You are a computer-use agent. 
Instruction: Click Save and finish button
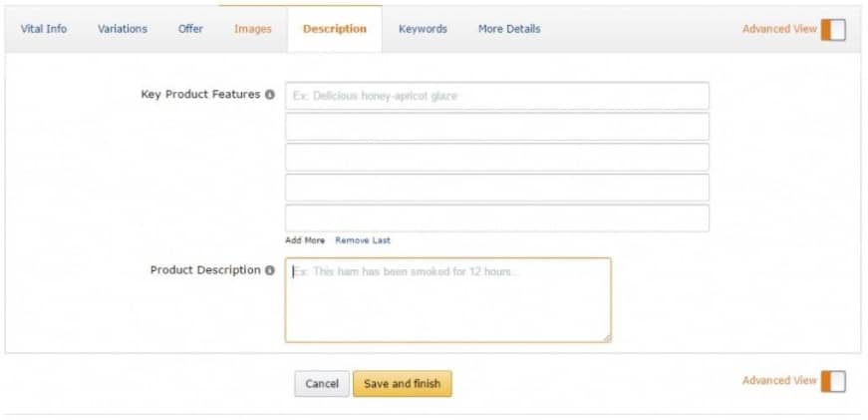(403, 384)
